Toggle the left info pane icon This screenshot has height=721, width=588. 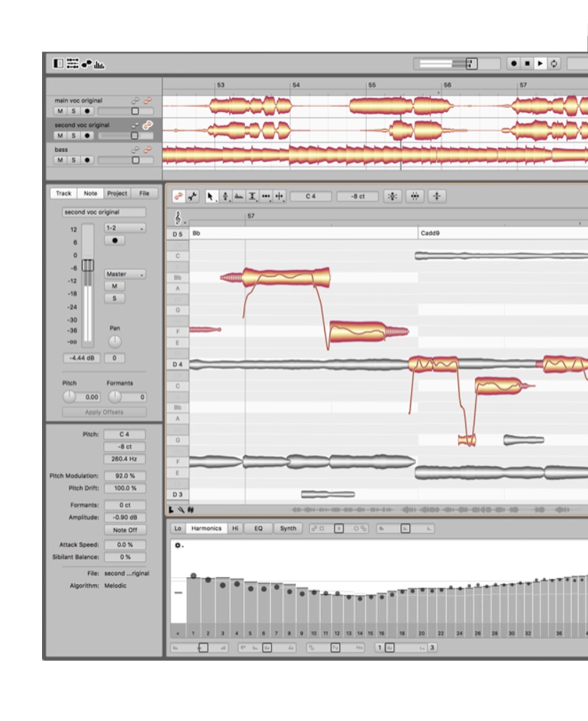tap(58, 63)
